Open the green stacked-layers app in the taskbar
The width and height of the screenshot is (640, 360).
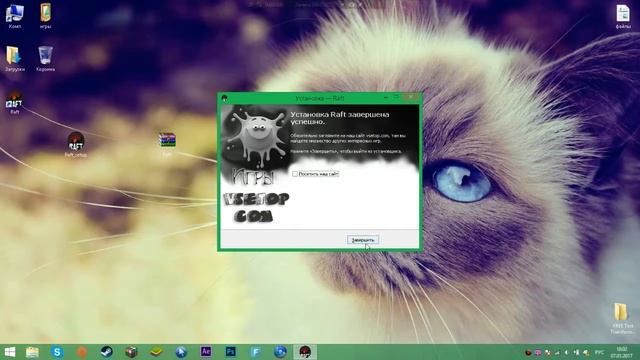[x=156, y=352]
